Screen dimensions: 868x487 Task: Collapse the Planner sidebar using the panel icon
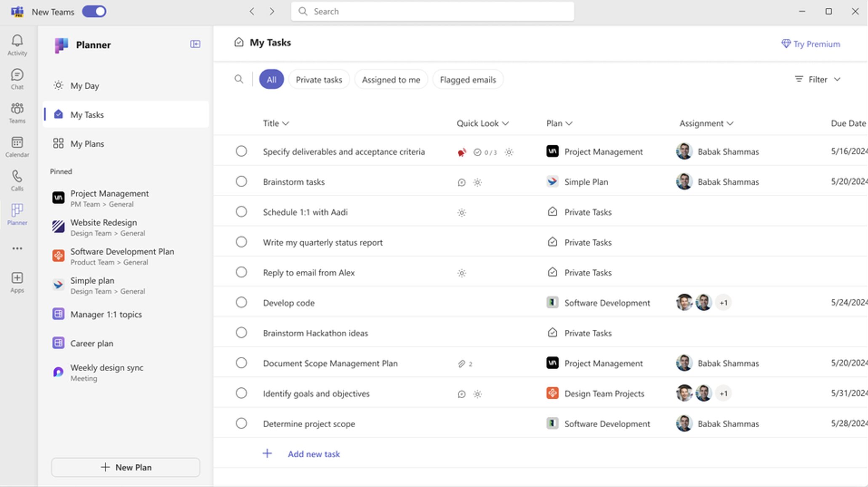pyautogui.click(x=195, y=44)
